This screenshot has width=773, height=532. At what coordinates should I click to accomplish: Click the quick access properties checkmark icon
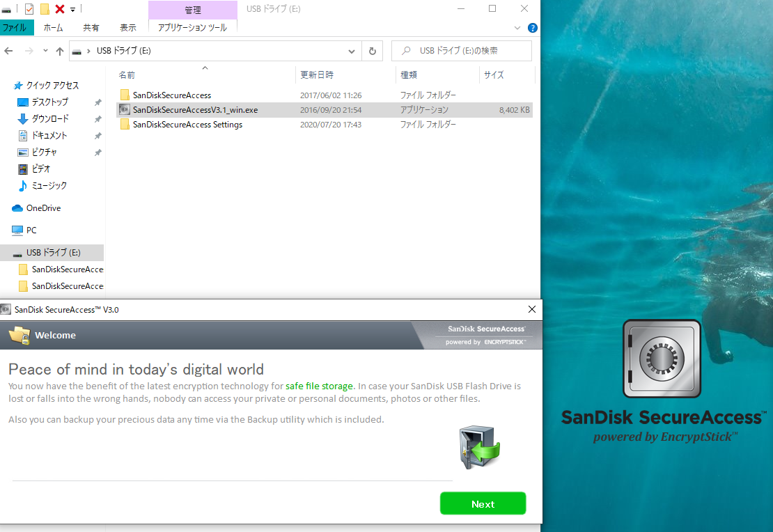tap(29, 9)
